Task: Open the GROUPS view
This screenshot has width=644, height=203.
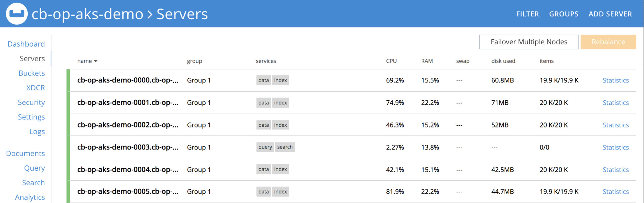Action: click(563, 14)
